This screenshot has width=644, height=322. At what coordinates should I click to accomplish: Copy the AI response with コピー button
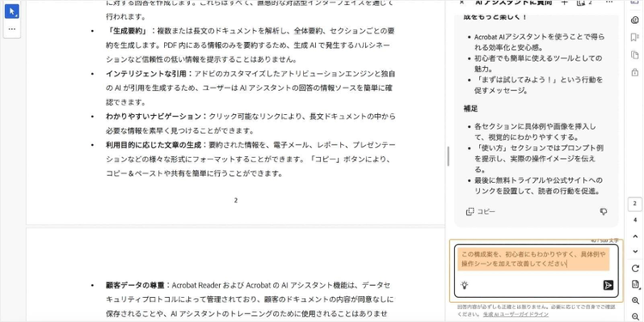tap(481, 211)
